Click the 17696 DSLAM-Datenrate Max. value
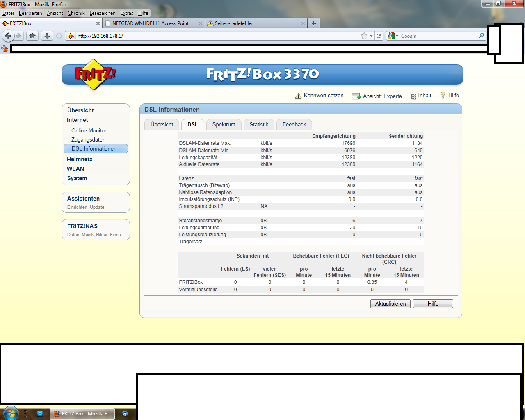 [x=348, y=143]
